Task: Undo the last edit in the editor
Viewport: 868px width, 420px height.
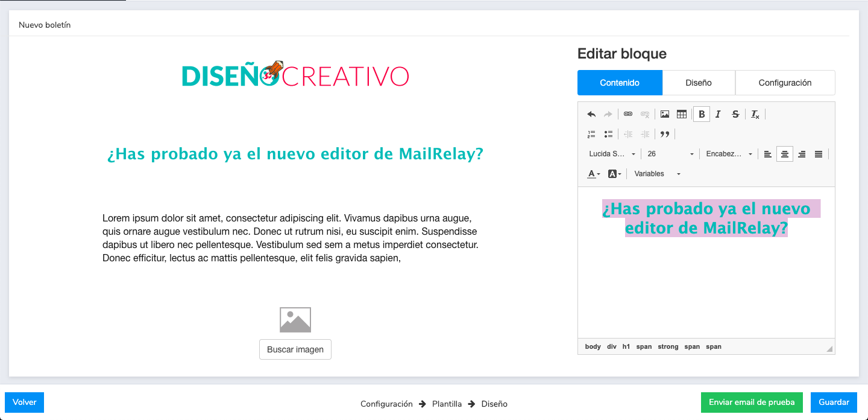Action: [x=591, y=113]
